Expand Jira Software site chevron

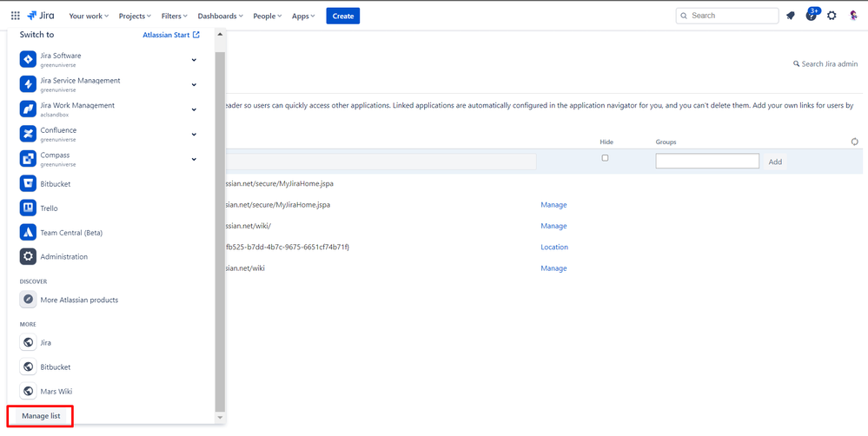[194, 60]
